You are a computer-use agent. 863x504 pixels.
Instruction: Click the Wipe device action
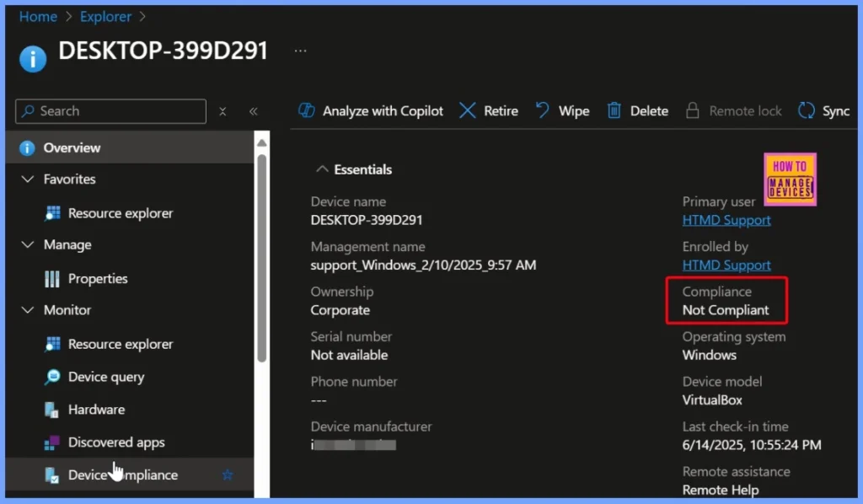(x=562, y=111)
